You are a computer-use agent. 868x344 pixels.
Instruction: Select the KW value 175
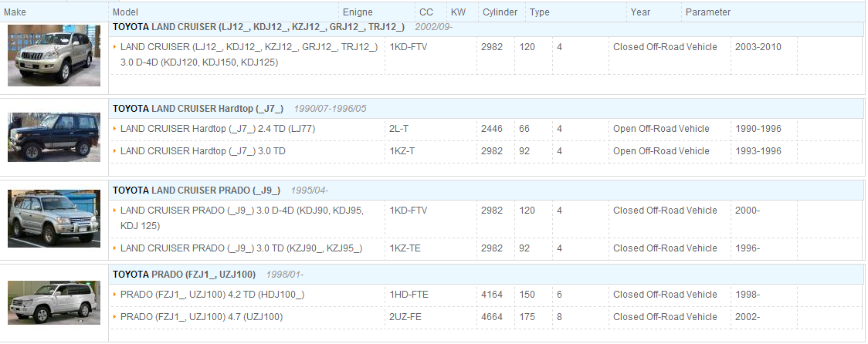point(527,317)
